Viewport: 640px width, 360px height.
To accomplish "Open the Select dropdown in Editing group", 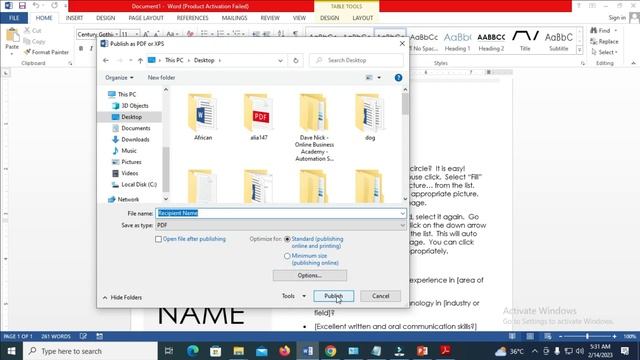I will (604, 52).
